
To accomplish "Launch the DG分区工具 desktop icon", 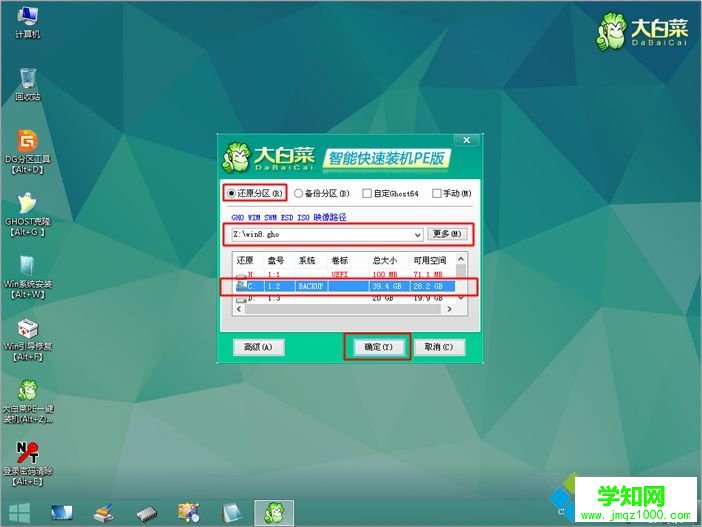I will [28, 152].
